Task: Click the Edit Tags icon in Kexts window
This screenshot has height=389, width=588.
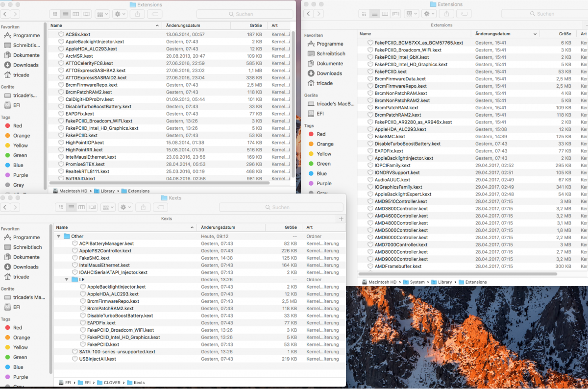Action: pyautogui.click(x=161, y=207)
